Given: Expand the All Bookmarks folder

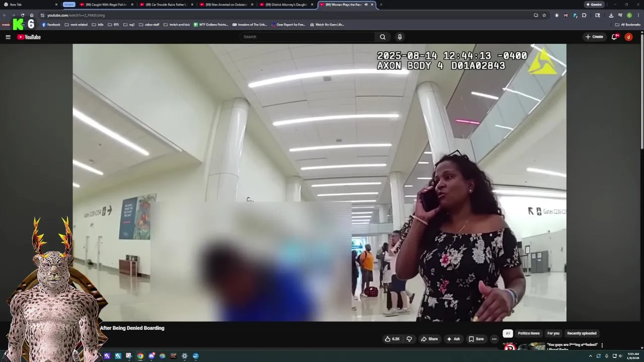Looking at the screenshot, I should pyautogui.click(x=627, y=24).
